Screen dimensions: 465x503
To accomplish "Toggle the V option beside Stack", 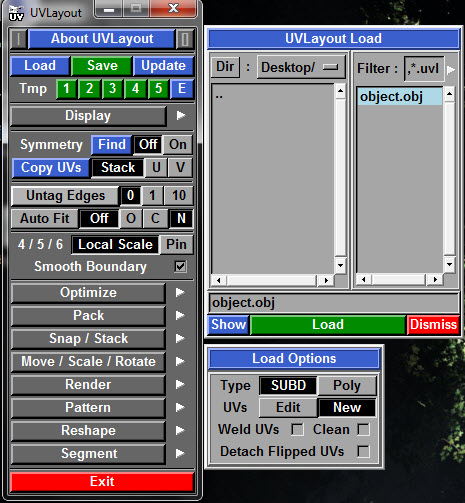I will [x=180, y=168].
